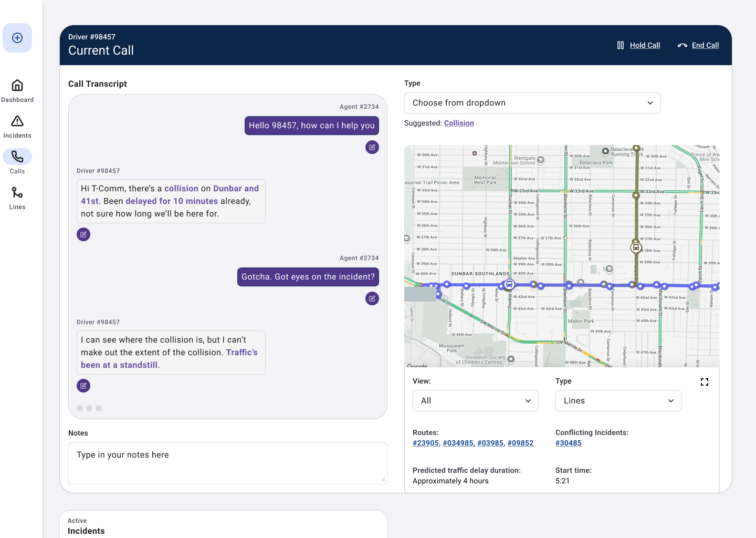The width and height of the screenshot is (756, 538).
Task: Open the Dashboard page
Action: click(17, 91)
